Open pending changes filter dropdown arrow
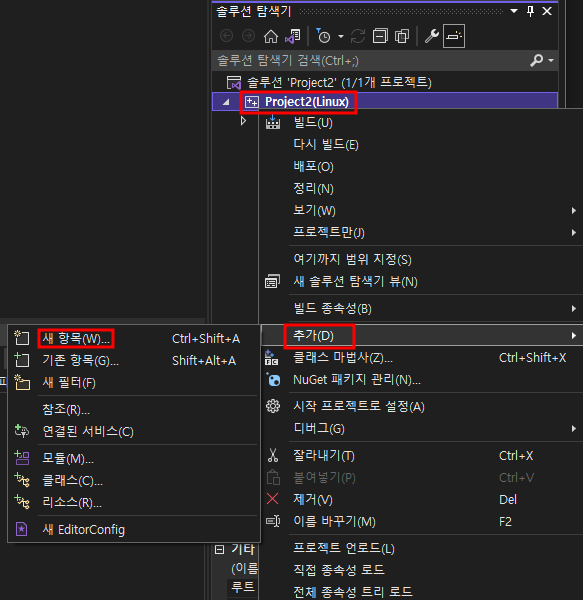This screenshot has width=583, height=600. coord(340,37)
